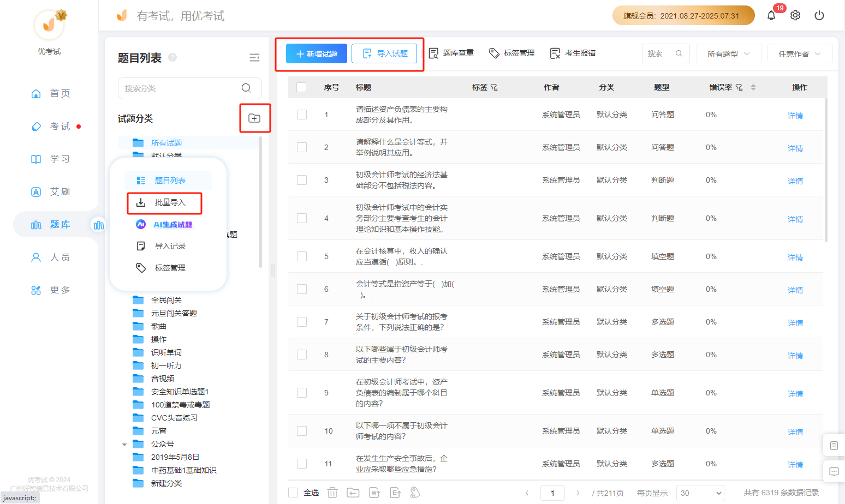This screenshot has height=504, width=845.
Task: Collapse the 公众号 tree arrow
Action: [124, 445]
